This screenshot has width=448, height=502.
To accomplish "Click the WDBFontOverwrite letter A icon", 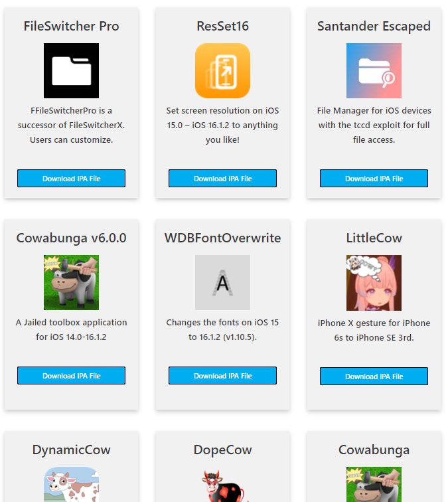I will click(223, 282).
